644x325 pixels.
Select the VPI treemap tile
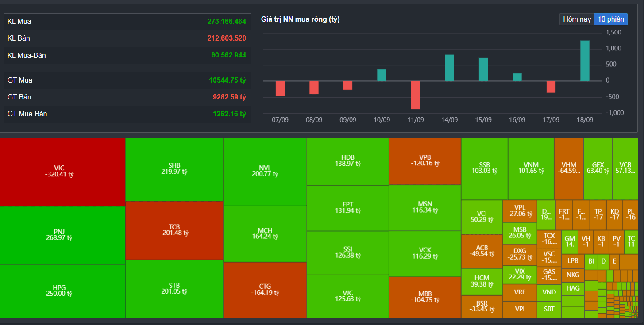tap(520, 310)
